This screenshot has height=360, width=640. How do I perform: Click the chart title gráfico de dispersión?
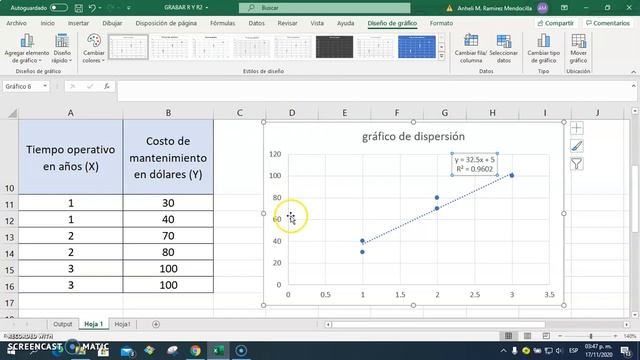[413, 136]
